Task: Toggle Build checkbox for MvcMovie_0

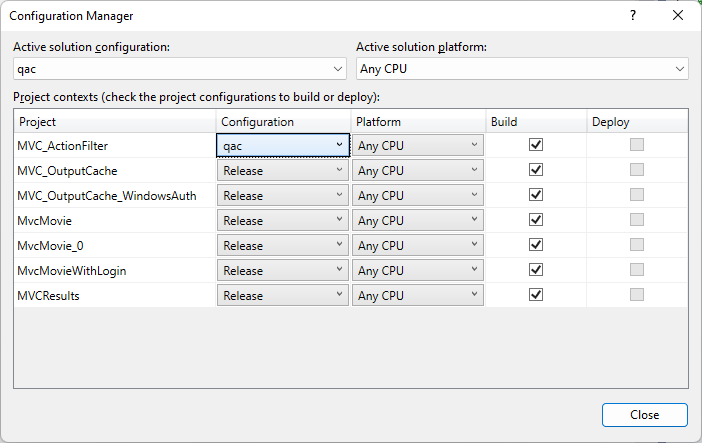Action: (536, 245)
